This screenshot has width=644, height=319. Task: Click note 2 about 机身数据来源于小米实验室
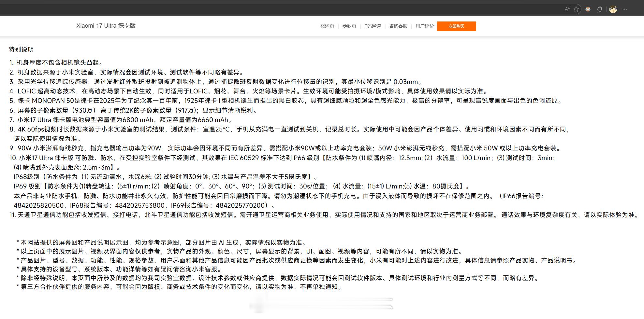pos(127,72)
